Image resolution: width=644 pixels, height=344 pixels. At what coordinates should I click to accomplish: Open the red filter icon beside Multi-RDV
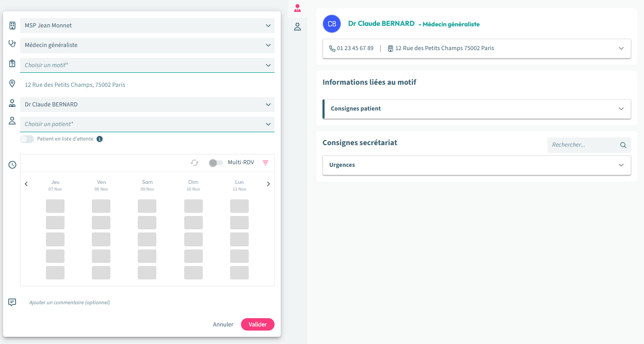tap(266, 163)
